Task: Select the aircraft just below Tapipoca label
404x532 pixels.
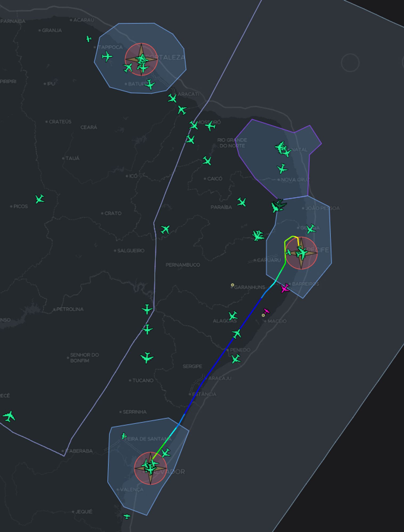Action: click(107, 56)
